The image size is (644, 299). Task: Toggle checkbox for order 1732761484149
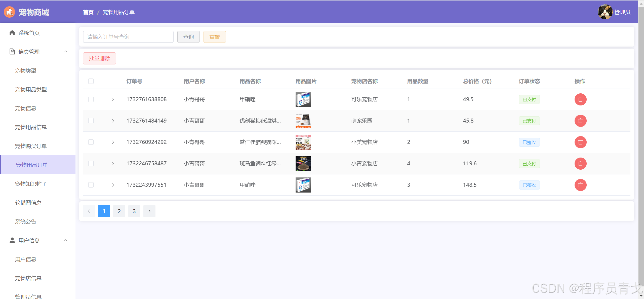click(x=91, y=120)
